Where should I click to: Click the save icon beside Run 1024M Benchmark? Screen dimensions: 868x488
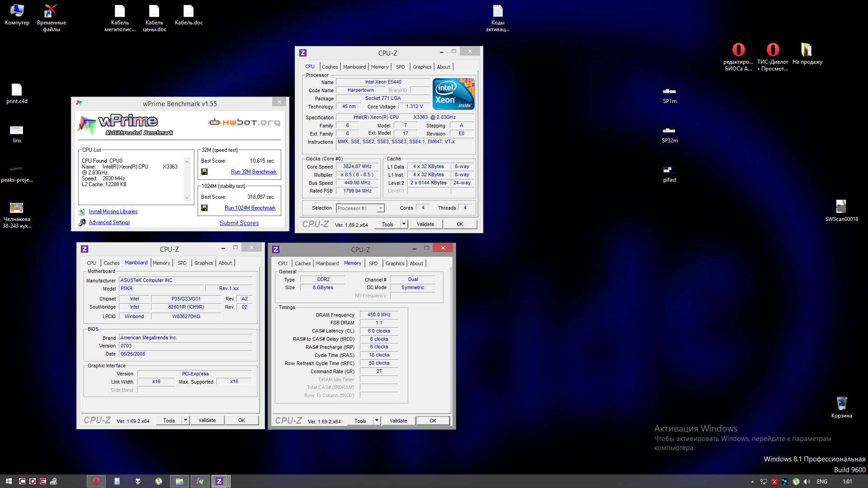(x=204, y=208)
